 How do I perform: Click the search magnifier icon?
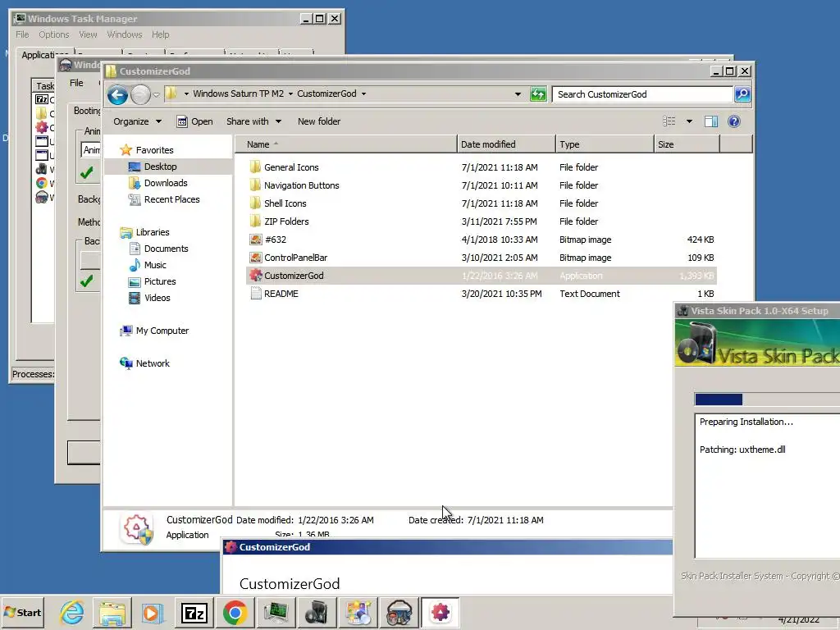tap(742, 94)
